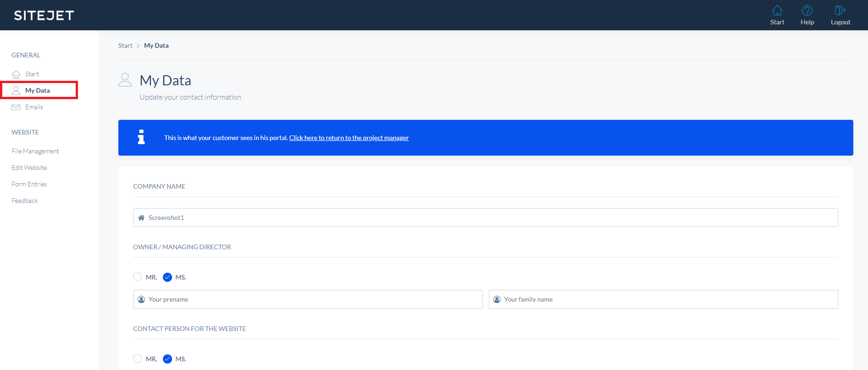This screenshot has height=370, width=868.
Task: Open Edit Website in sidebar
Action: point(29,168)
